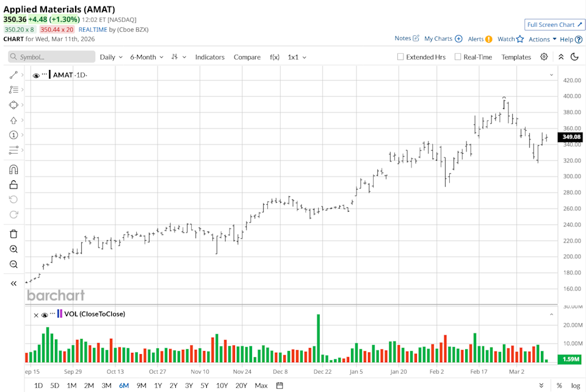
Task: Zoom out using the magnifier minus icon
Action: click(x=13, y=265)
